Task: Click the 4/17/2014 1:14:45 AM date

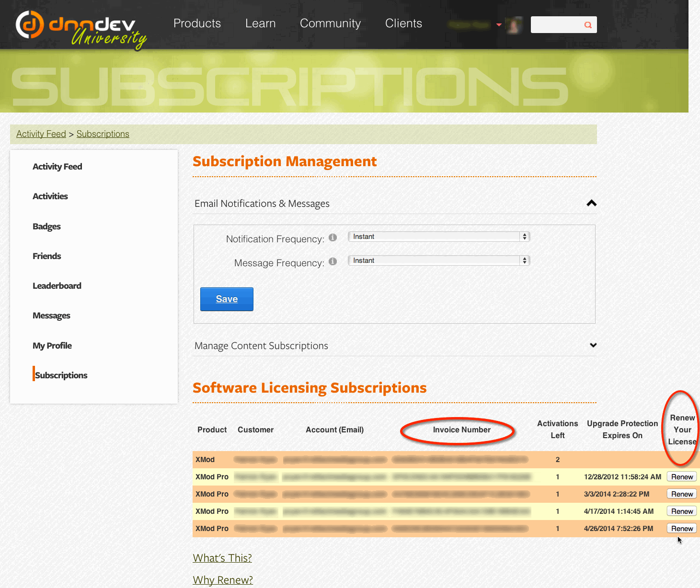Action: click(619, 511)
